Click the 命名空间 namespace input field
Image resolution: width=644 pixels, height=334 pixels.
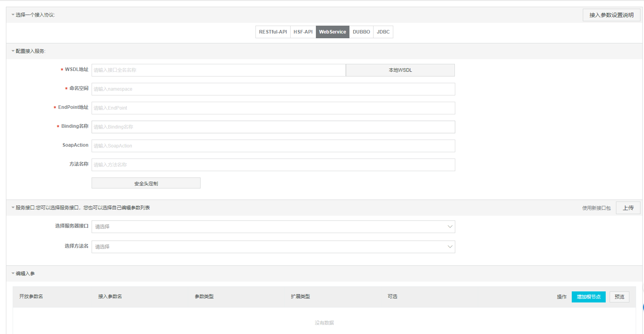pyautogui.click(x=273, y=89)
